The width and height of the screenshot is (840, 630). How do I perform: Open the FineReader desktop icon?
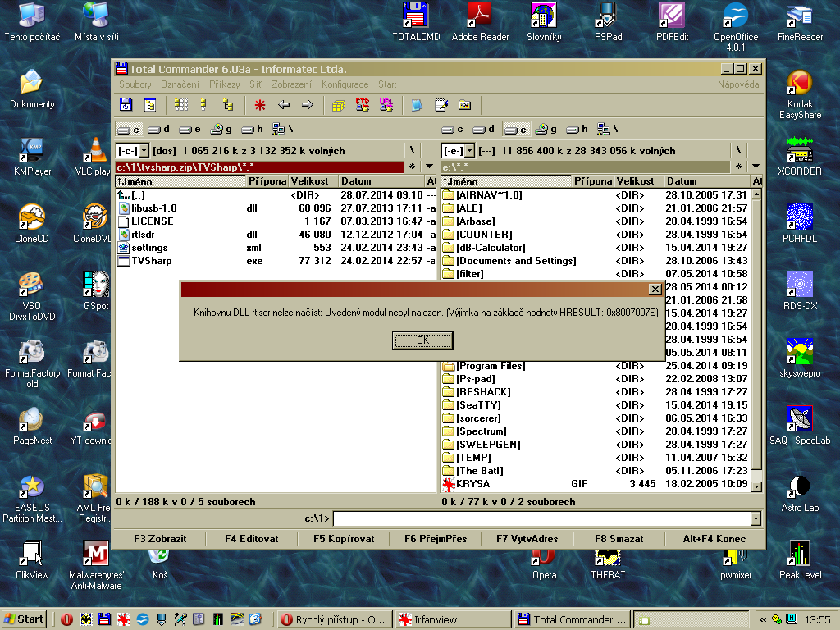point(800,22)
